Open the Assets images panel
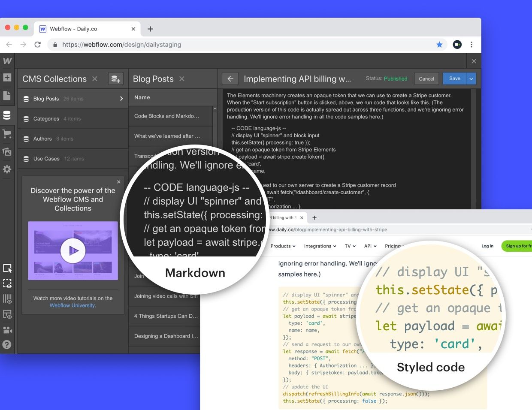532x410 pixels. pos(7,152)
